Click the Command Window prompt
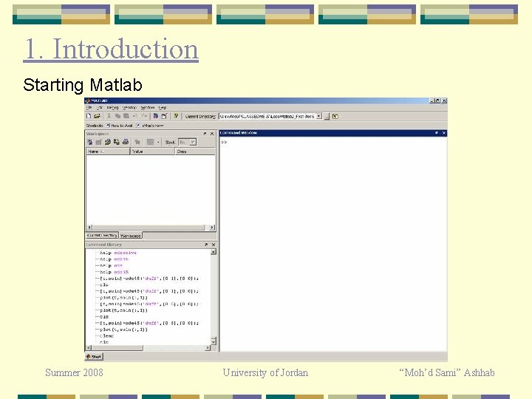Viewport: 532px width, 399px height. [x=224, y=142]
